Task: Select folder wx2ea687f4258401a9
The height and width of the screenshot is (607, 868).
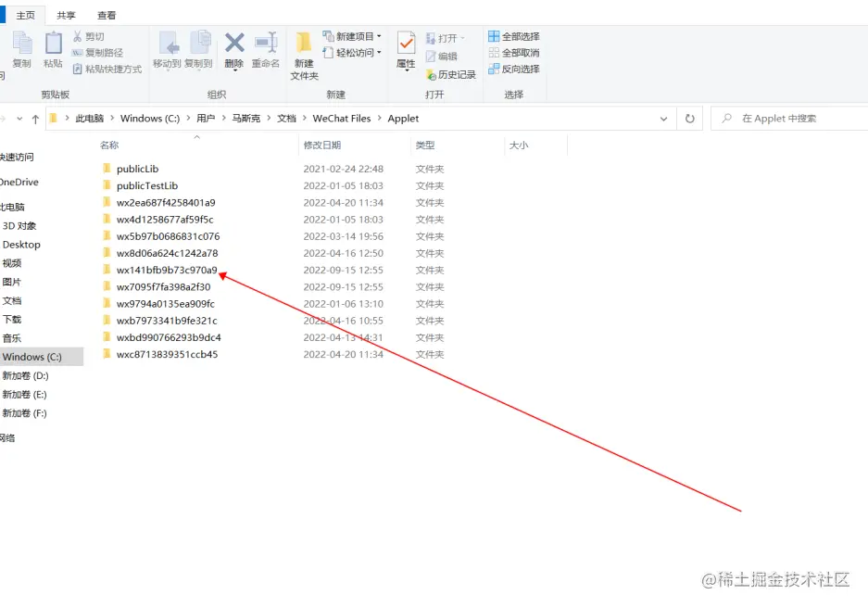Action: pyautogui.click(x=166, y=203)
